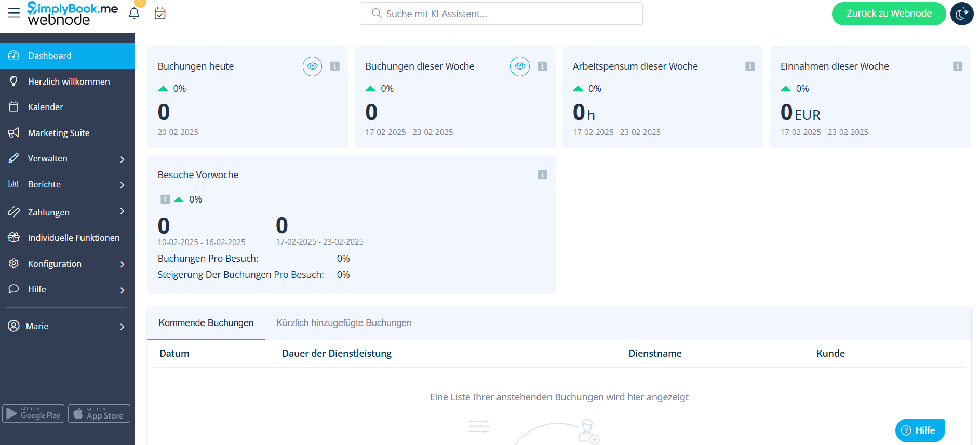
Task: Click info icon on Einnahmen dieser Woche
Action: pyautogui.click(x=957, y=66)
